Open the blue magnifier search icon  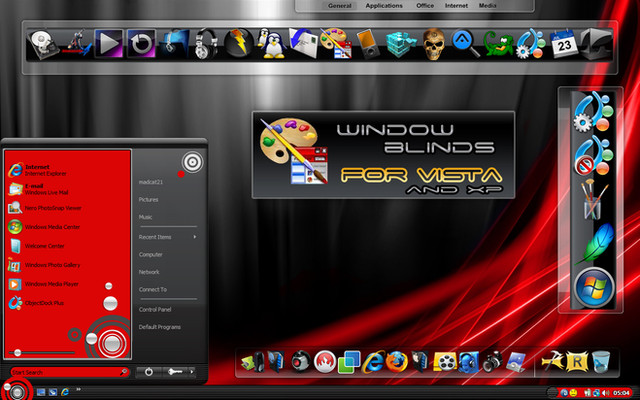point(466,43)
